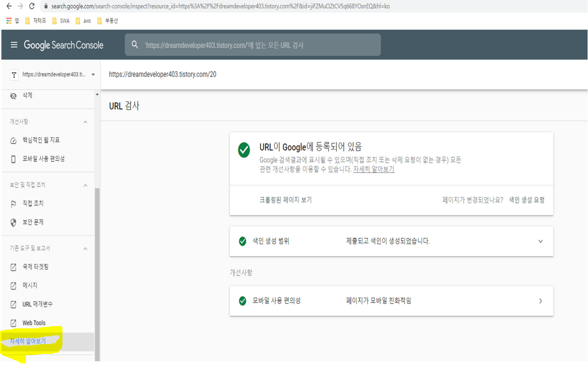The width and height of the screenshot is (588, 367).
Task: Open the hamburger main menu
Action: (14, 45)
